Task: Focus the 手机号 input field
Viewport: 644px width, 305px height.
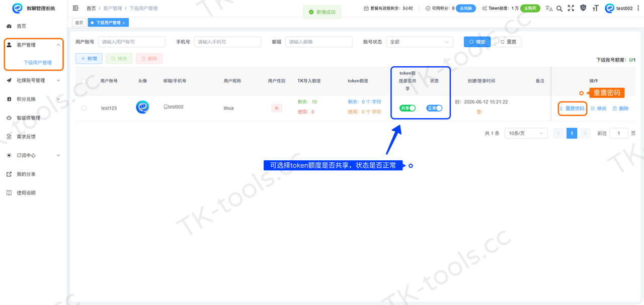Action: (227, 42)
